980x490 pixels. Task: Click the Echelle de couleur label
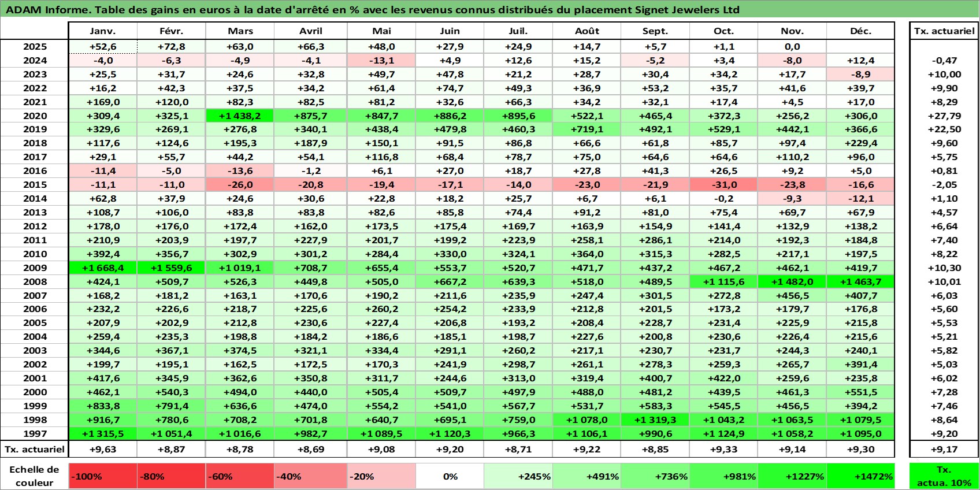(35, 476)
